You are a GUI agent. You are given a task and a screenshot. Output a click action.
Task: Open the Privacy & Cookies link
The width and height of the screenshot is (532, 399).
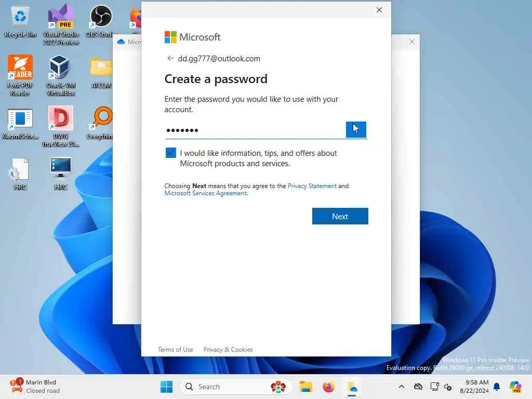coord(228,350)
